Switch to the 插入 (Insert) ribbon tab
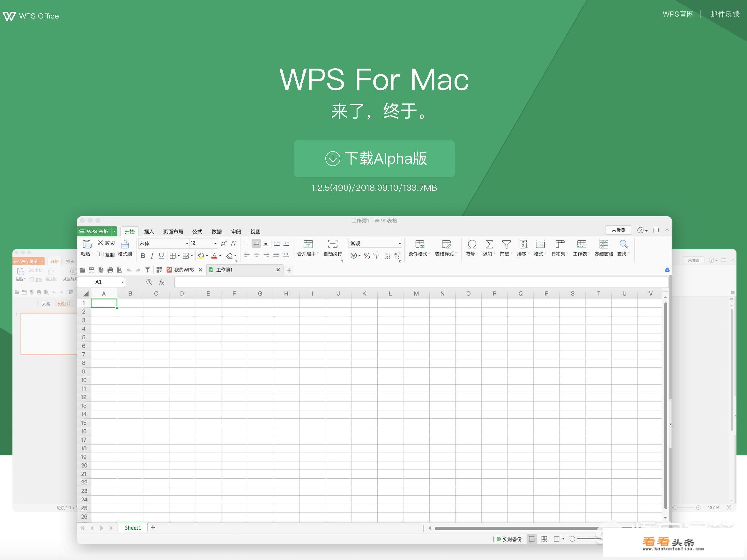Viewport: 747px width, 560px height. click(149, 232)
